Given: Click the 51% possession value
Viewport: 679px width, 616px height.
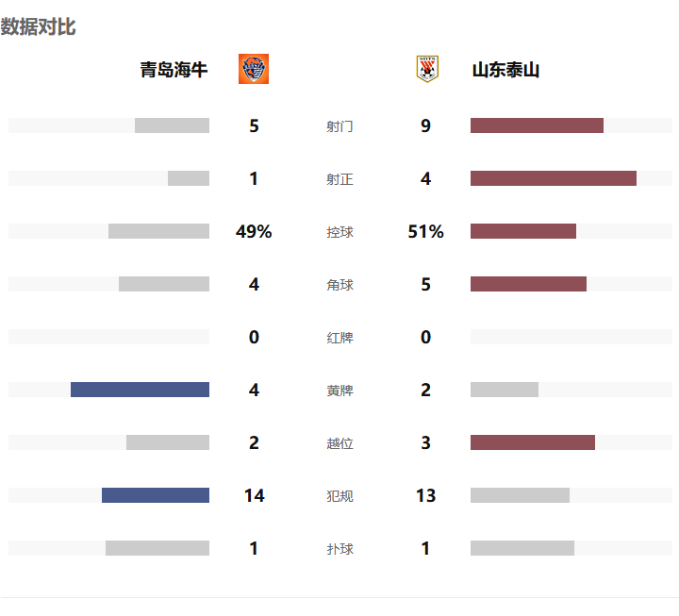Looking at the screenshot, I should [425, 231].
